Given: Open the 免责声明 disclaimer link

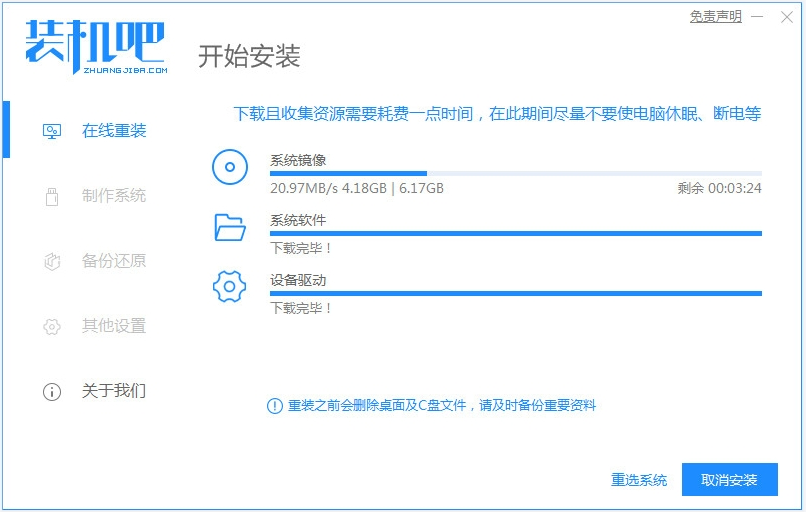Looking at the screenshot, I should click(x=715, y=17).
